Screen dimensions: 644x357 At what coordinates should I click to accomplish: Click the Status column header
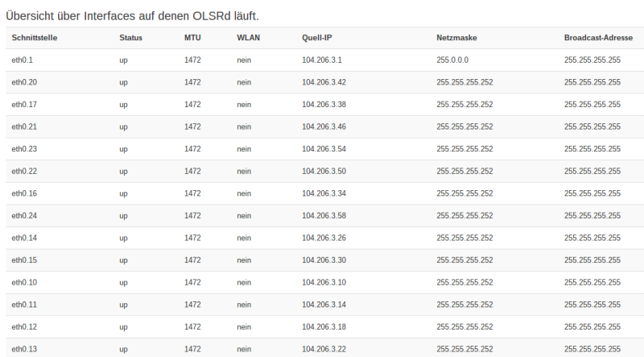[x=130, y=38]
